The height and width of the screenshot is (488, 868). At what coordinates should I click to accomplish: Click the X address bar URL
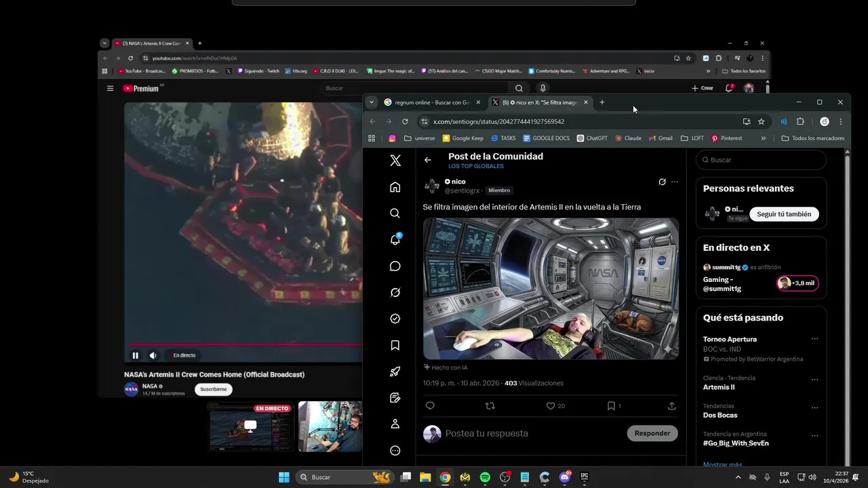[498, 121]
